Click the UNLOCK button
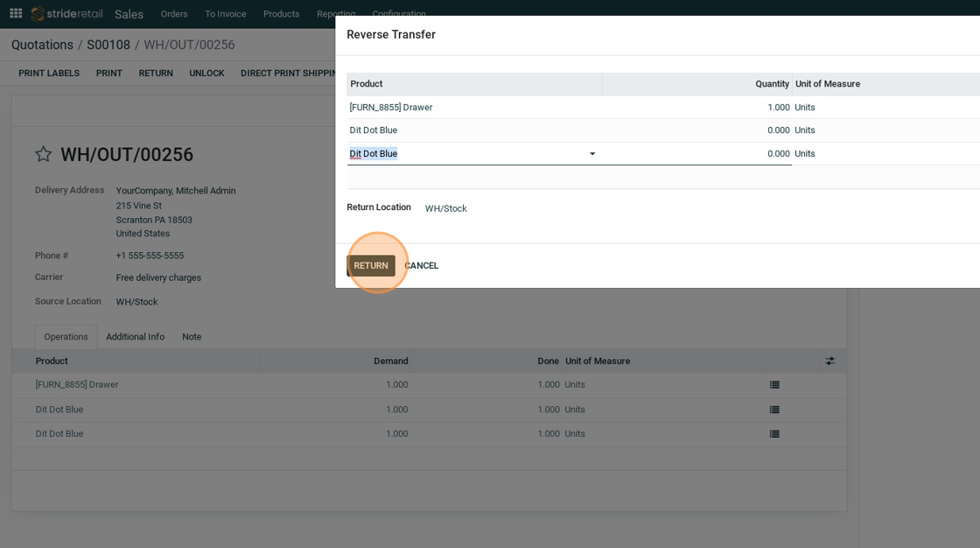The image size is (980, 548). click(206, 74)
